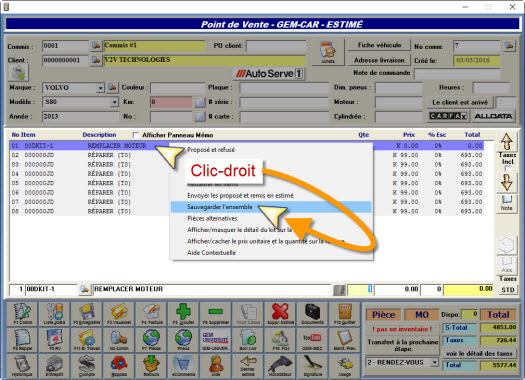Image resolution: width=525 pixels, height=380 pixels.
Task: Open the Horodateur scanner icon
Action: pyautogui.click(x=280, y=366)
